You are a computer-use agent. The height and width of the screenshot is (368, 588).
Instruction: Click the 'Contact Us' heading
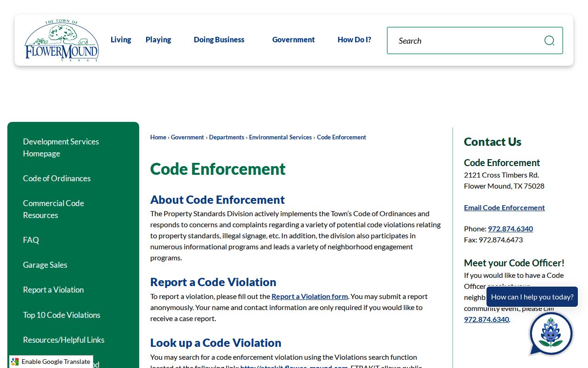[x=492, y=142]
